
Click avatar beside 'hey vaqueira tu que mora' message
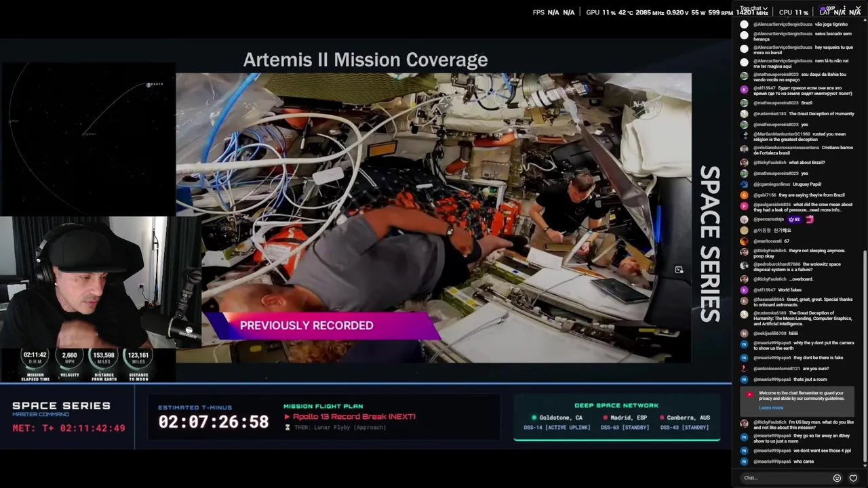744,49
